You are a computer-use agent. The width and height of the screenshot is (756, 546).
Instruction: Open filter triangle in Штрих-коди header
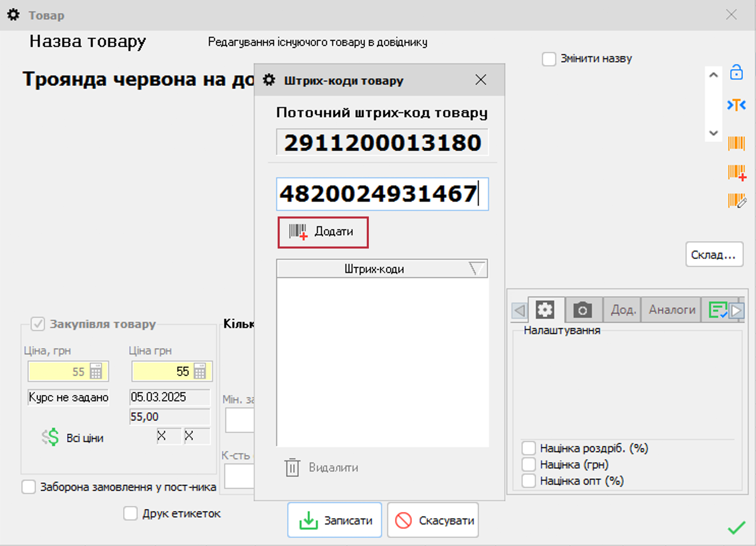[477, 268]
